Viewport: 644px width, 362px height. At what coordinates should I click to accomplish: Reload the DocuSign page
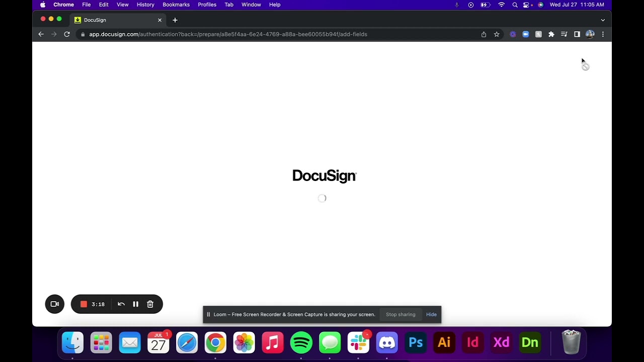[x=67, y=34]
